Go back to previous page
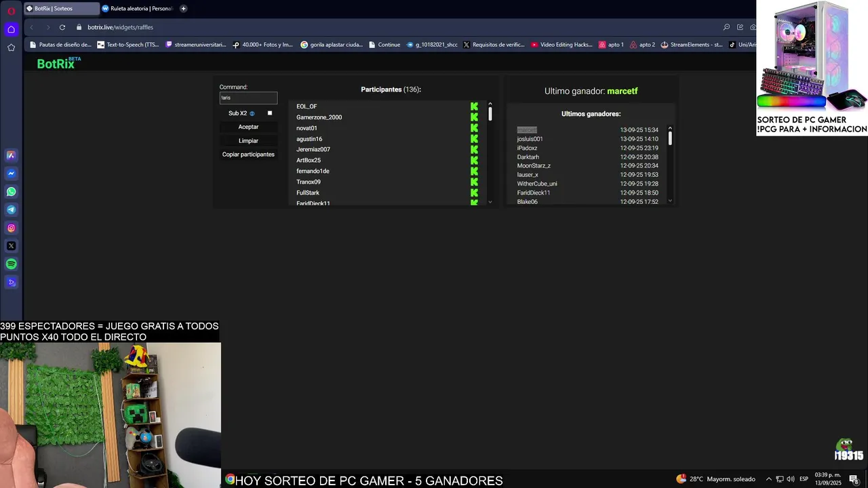Viewport: 868px width, 488px height. [31, 27]
